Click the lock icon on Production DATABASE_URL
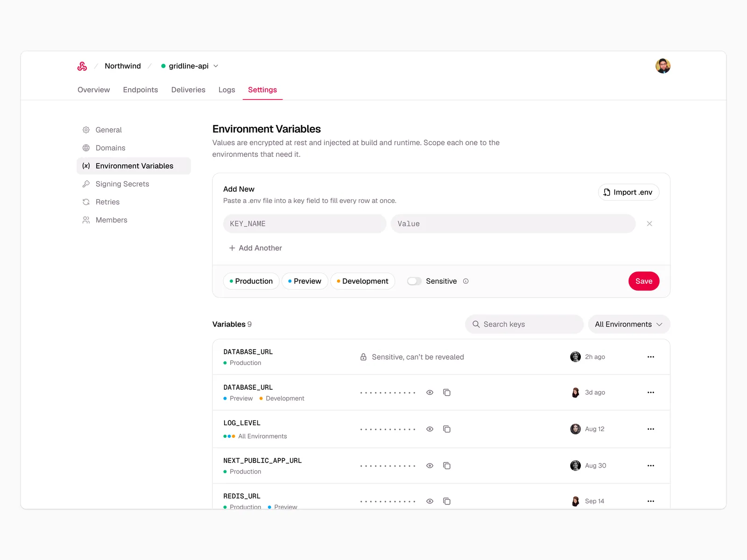The width and height of the screenshot is (747, 560). pos(363,357)
